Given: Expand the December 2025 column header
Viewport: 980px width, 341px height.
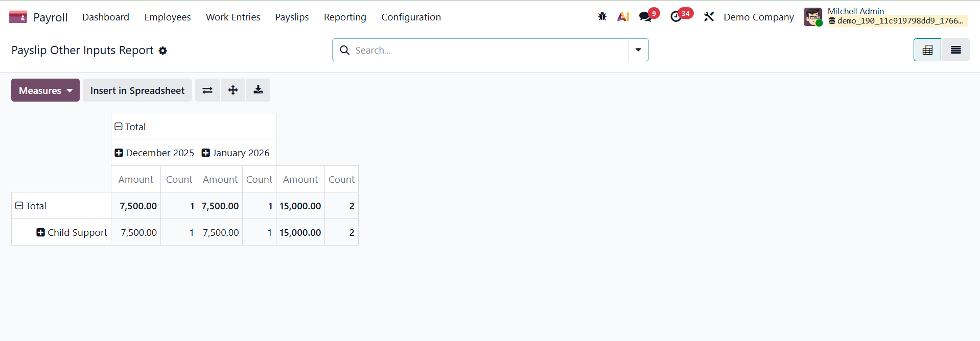Looking at the screenshot, I should (x=119, y=153).
